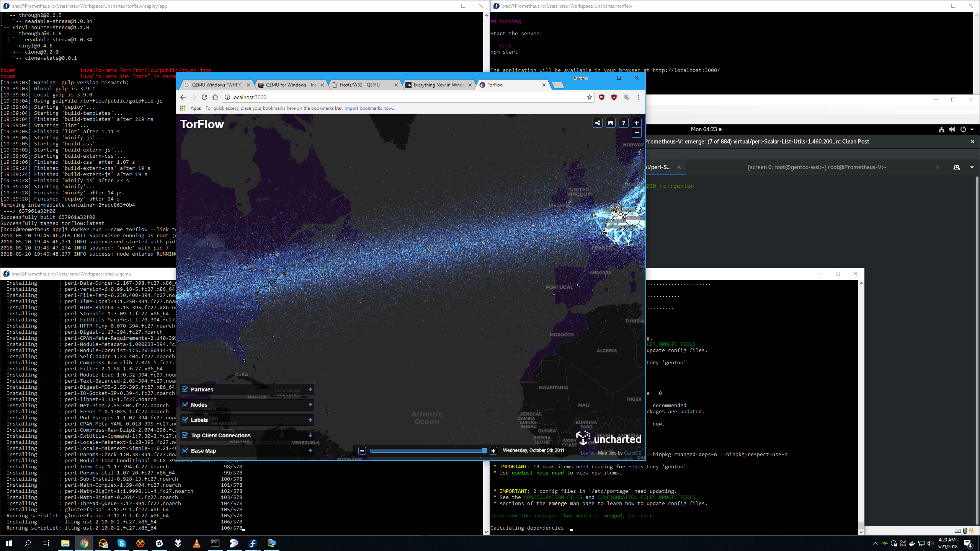Open VLC media player from the taskbar
This screenshot has width=980, height=551.
tap(196, 543)
